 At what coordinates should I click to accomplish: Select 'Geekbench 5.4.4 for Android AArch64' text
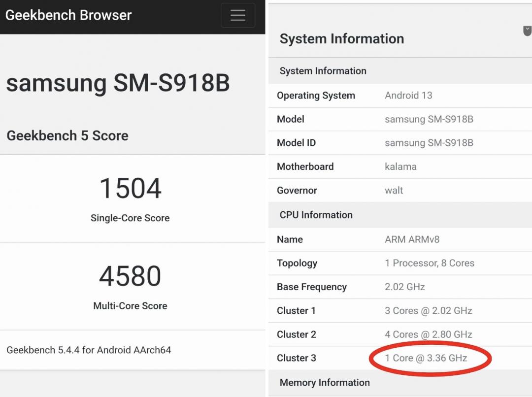[x=89, y=350]
